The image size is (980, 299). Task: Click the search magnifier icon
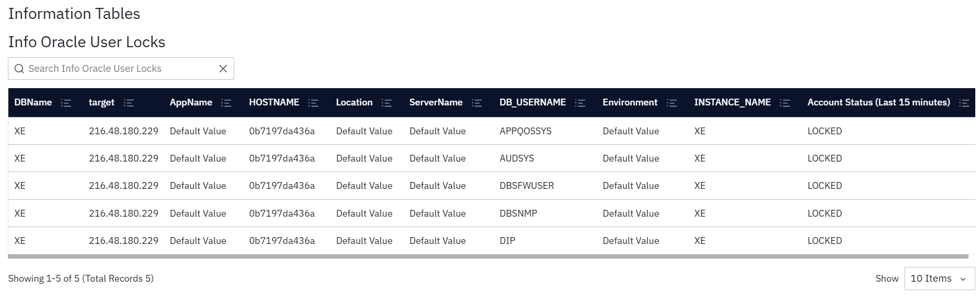pos(19,69)
